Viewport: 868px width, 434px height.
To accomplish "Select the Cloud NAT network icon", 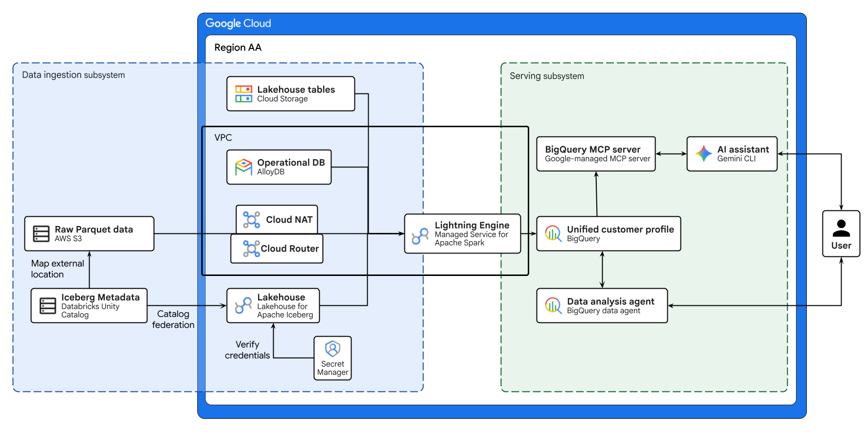I will point(252,220).
